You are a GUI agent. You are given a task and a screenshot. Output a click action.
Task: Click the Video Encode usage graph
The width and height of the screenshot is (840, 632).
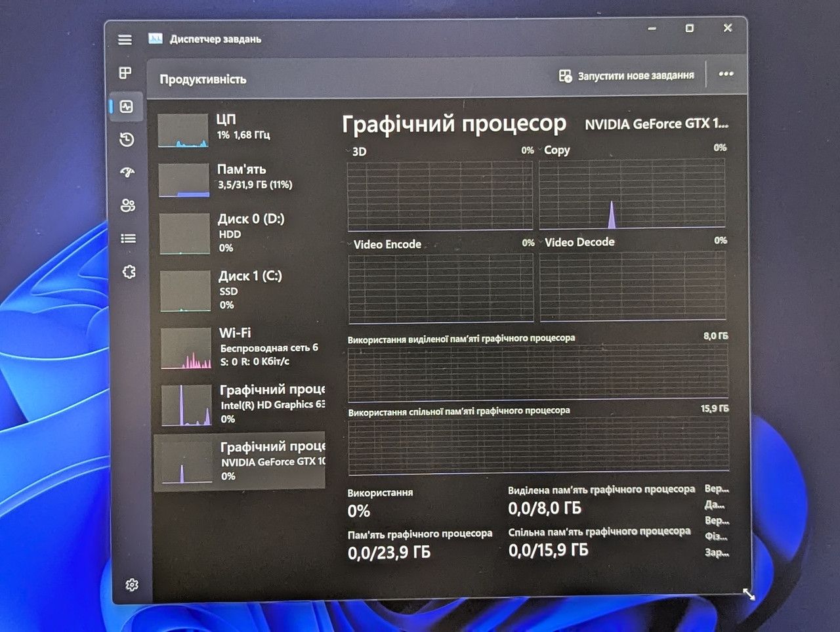point(441,289)
